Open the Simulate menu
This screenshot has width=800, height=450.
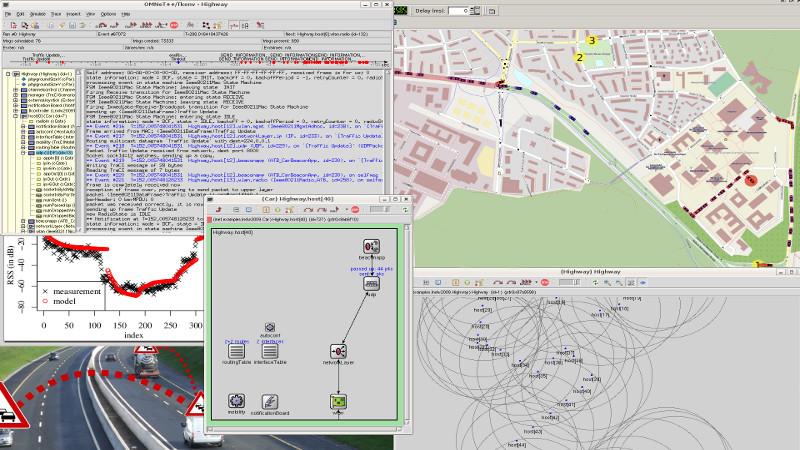click(x=38, y=14)
